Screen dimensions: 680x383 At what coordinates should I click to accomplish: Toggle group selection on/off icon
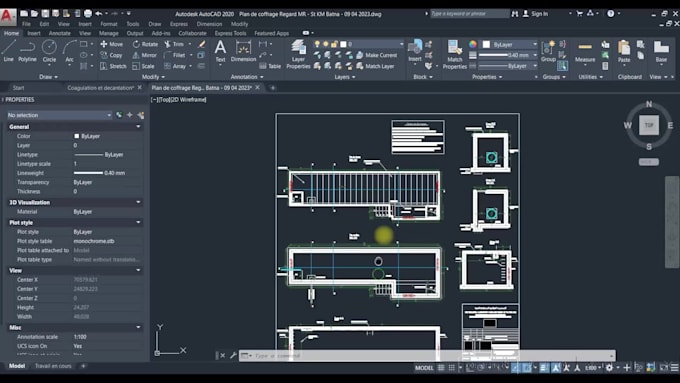(562, 66)
